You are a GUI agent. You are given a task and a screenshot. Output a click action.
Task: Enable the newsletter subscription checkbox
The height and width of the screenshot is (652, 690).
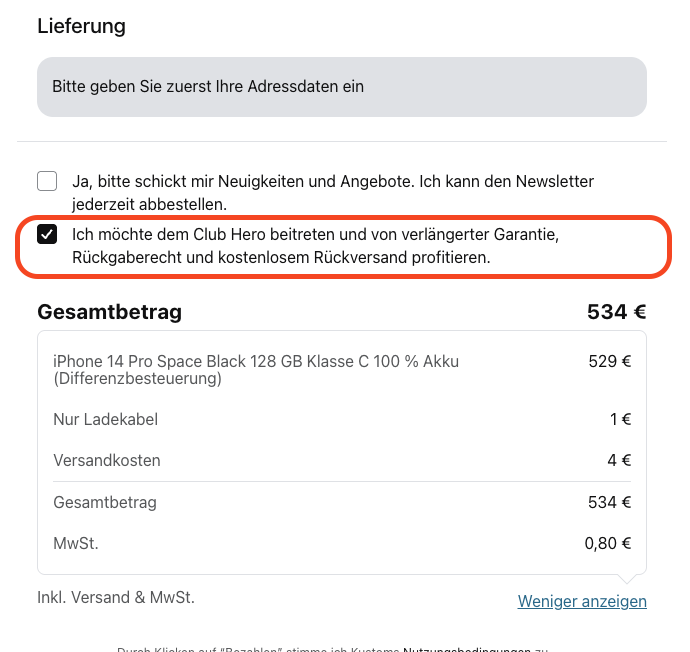pyautogui.click(x=47, y=181)
